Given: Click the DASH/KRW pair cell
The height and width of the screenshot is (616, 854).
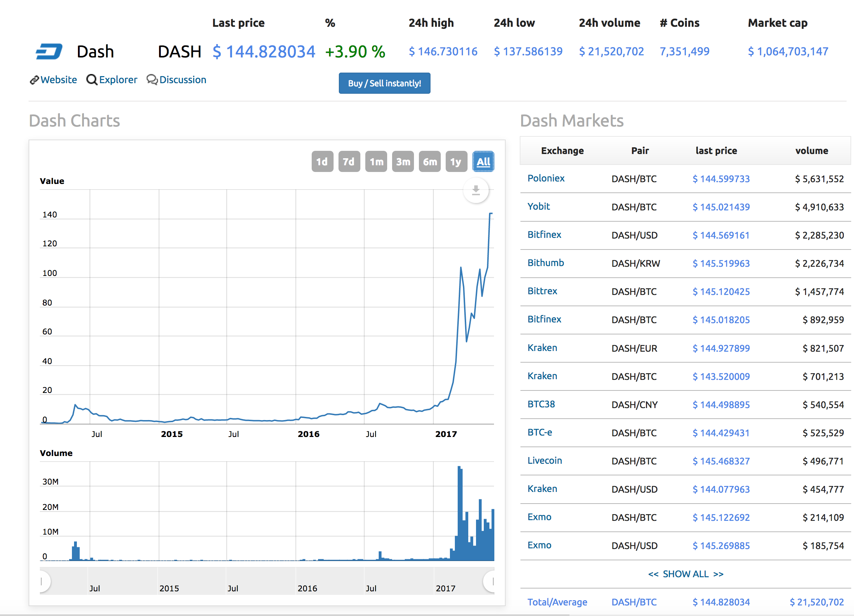Looking at the screenshot, I should [x=636, y=263].
